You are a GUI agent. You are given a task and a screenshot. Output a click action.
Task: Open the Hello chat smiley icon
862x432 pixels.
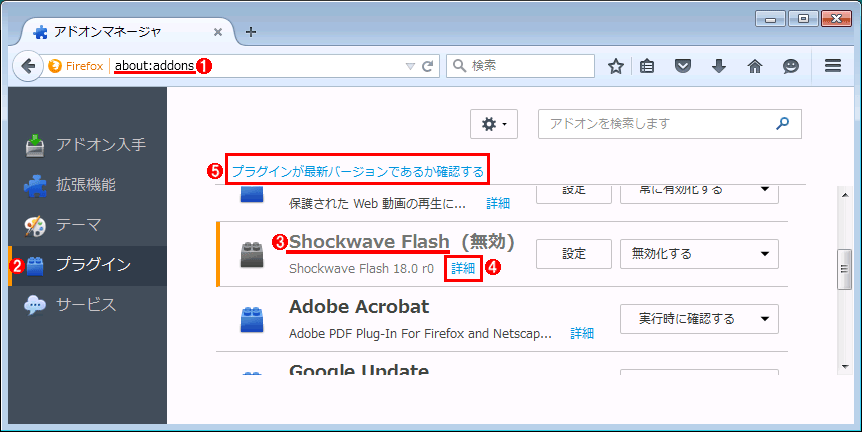coord(791,67)
